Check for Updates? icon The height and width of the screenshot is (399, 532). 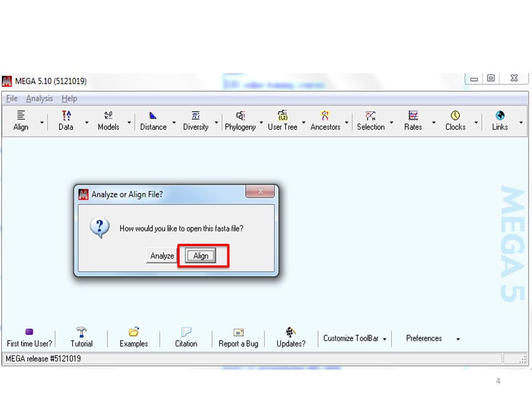pyautogui.click(x=290, y=331)
